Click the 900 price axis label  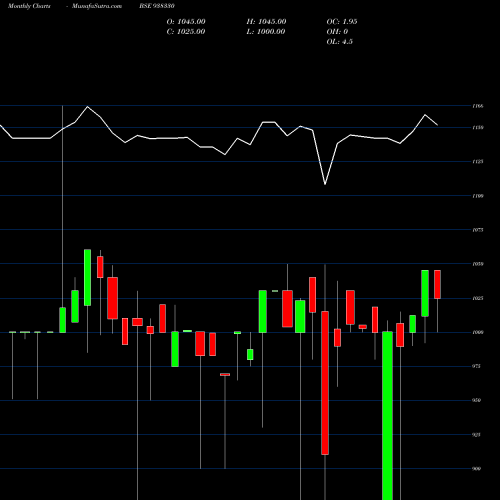pos(477,469)
